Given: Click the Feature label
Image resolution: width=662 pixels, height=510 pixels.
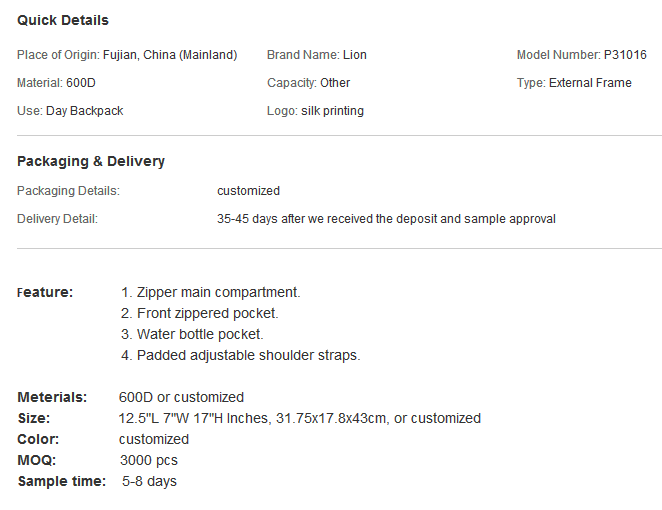Looking at the screenshot, I should click(45, 292).
